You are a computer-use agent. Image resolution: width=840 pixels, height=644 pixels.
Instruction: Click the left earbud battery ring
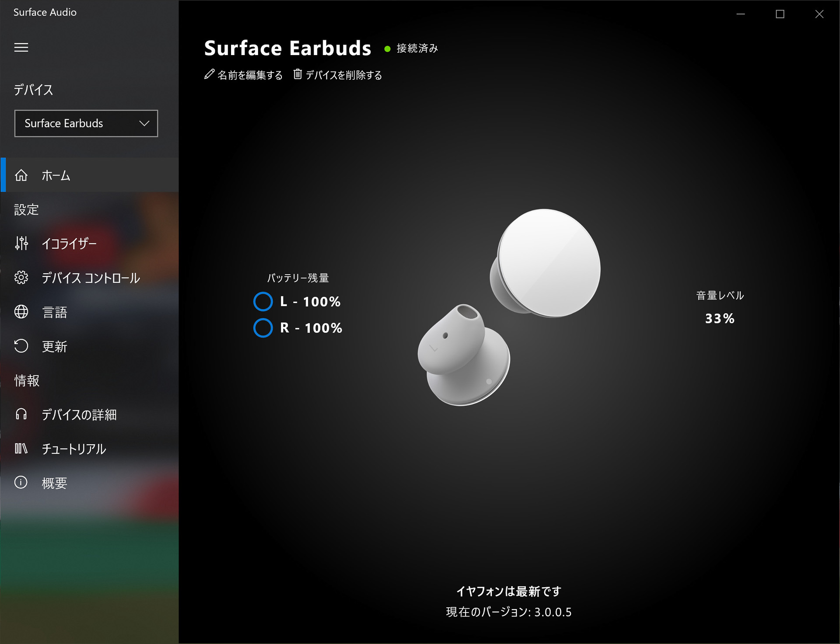click(263, 302)
